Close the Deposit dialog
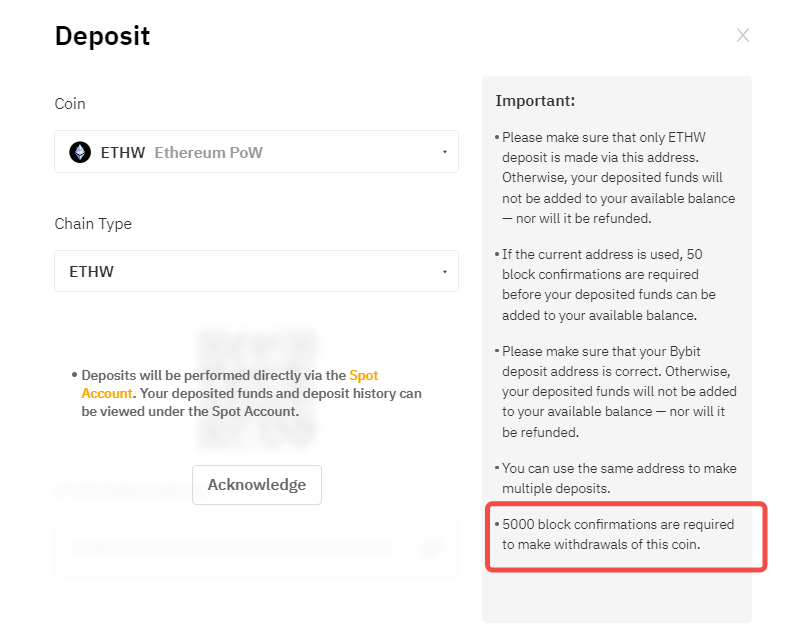The image size is (793, 642). [743, 36]
